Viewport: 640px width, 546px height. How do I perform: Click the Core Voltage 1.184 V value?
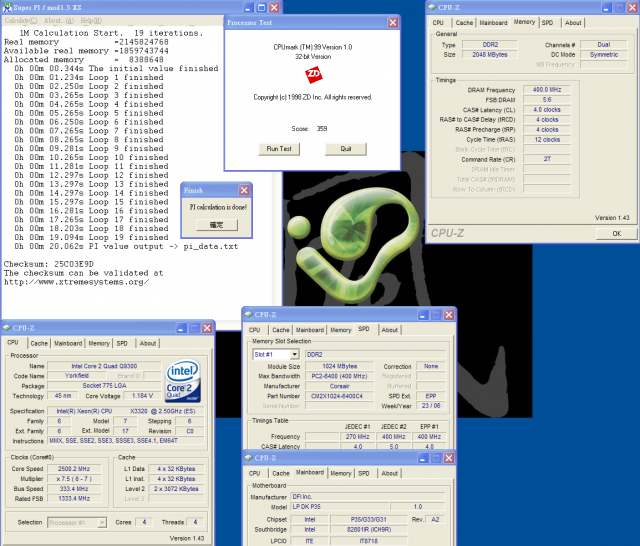pyautogui.click(x=142, y=396)
